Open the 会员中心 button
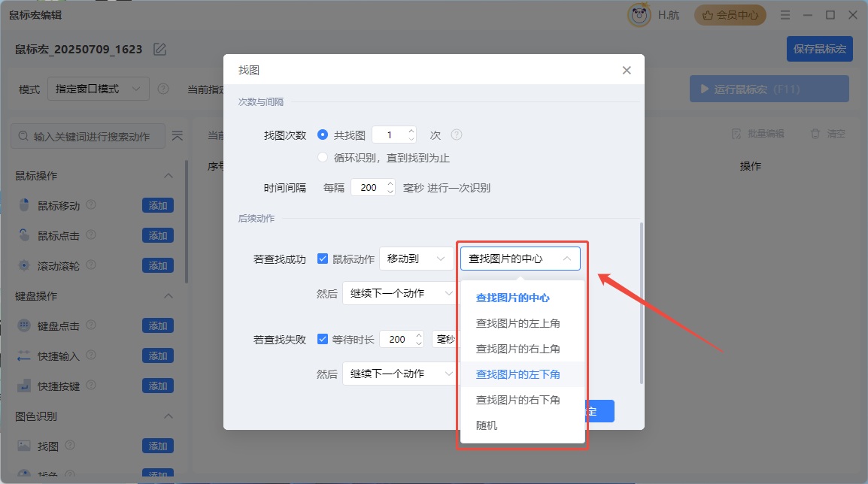868x484 pixels. pyautogui.click(x=730, y=15)
